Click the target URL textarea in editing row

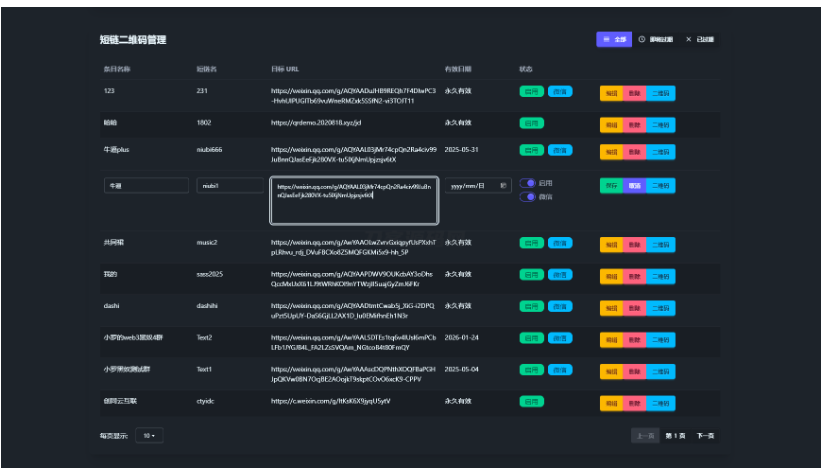(x=353, y=200)
